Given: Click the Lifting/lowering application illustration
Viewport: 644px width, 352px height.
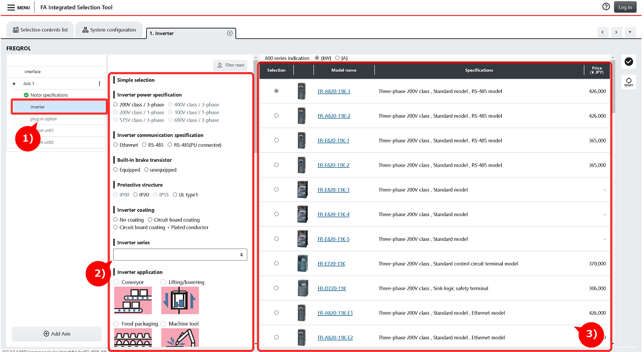Looking at the screenshot, I should click(x=180, y=300).
